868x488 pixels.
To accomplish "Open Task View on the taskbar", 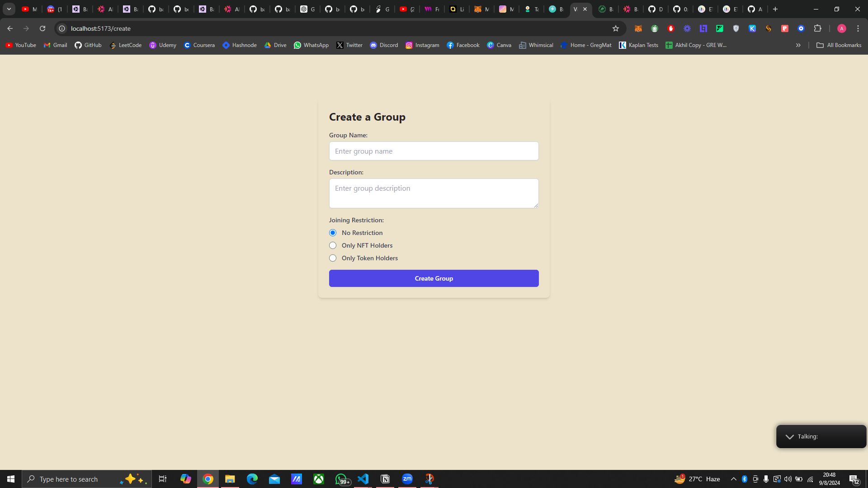I will [163, 479].
